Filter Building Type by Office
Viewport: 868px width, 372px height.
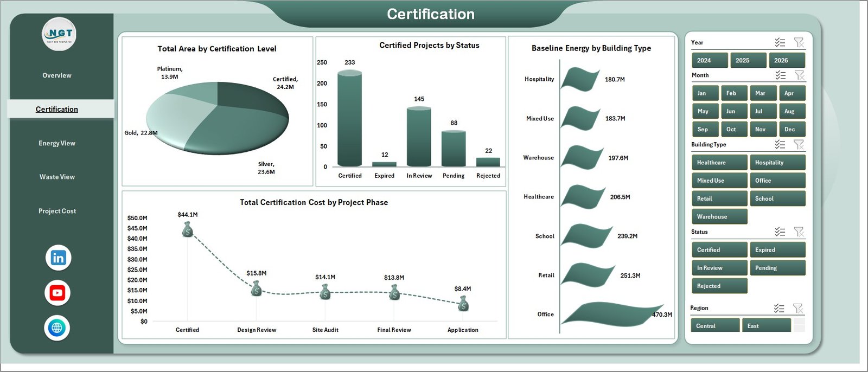tap(777, 181)
